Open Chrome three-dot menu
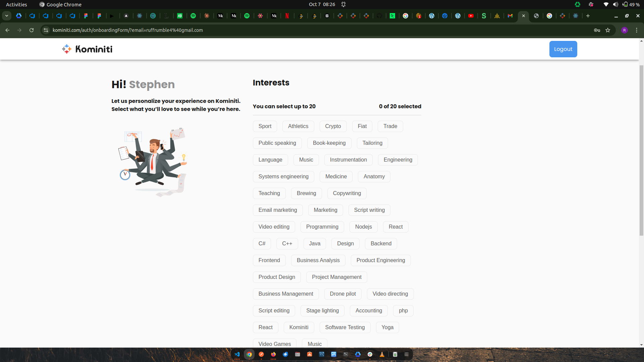 (x=637, y=30)
